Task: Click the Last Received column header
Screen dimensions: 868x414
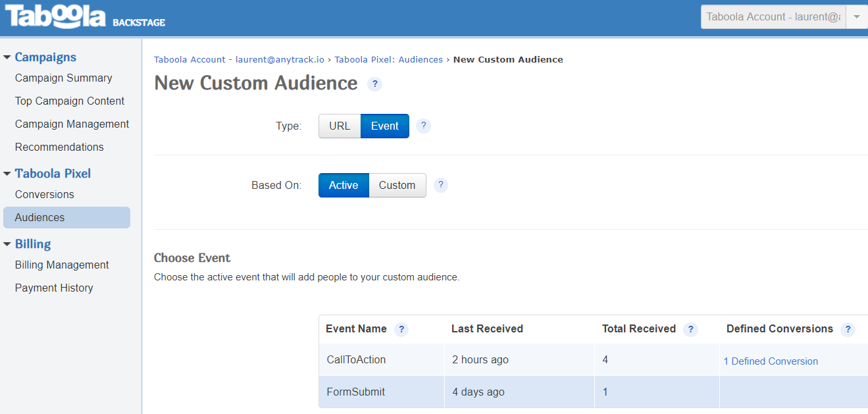Action: tap(487, 329)
